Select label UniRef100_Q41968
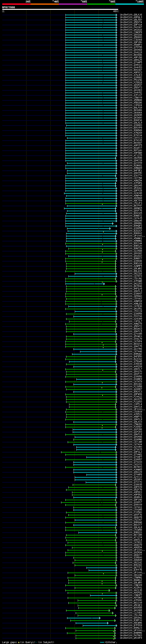 click(x=131, y=610)
